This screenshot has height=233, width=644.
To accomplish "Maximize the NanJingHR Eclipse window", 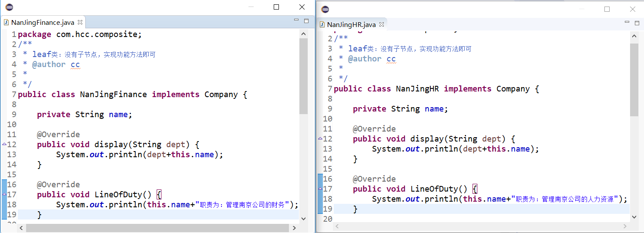I will (607, 9).
